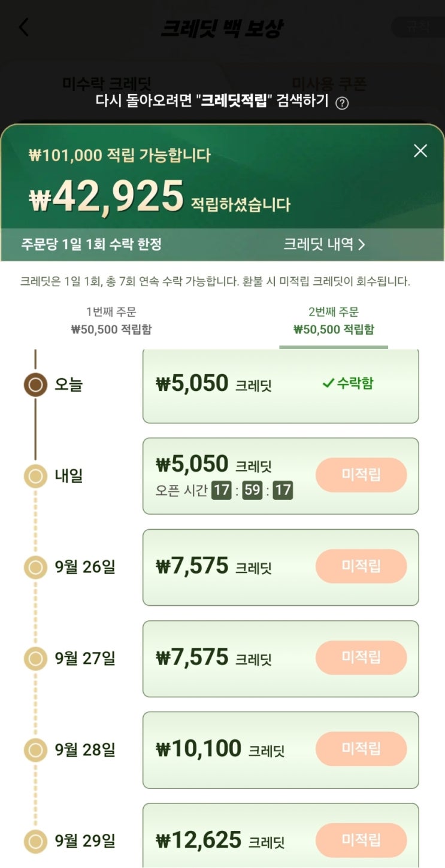Select the 9월 28일 timeline circle
This screenshot has width=445, height=868.
pos(35,749)
